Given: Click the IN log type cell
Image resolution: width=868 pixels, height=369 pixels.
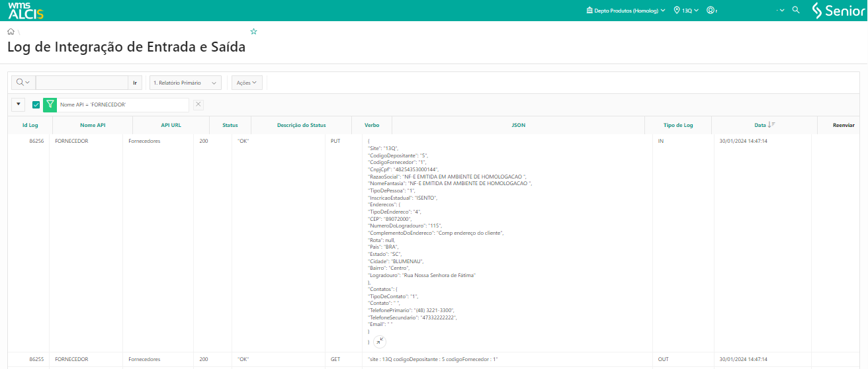Looking at the screenshot, I should [661, 141].
